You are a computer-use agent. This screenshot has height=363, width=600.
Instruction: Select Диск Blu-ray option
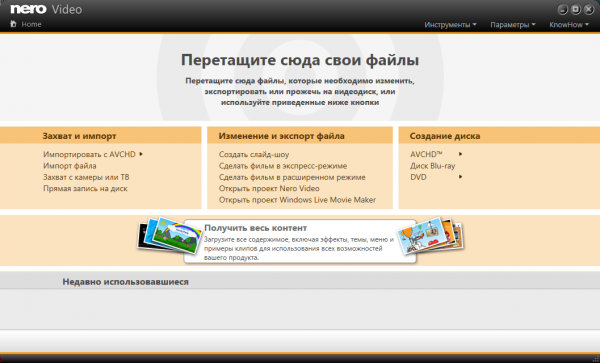pos(433,166)
